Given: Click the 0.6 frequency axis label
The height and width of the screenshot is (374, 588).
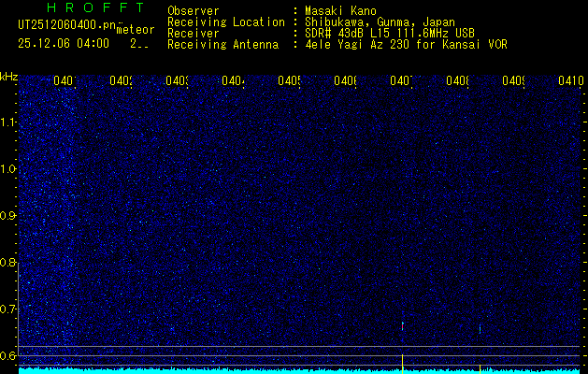Looking at the screenshot, I should [7, 355].
